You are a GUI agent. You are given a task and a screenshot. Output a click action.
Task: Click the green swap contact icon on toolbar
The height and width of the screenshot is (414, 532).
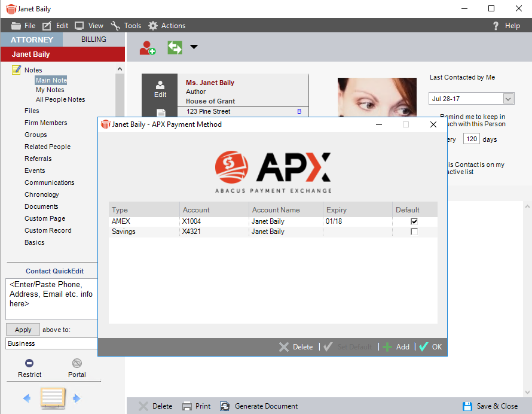click(175, 47)
